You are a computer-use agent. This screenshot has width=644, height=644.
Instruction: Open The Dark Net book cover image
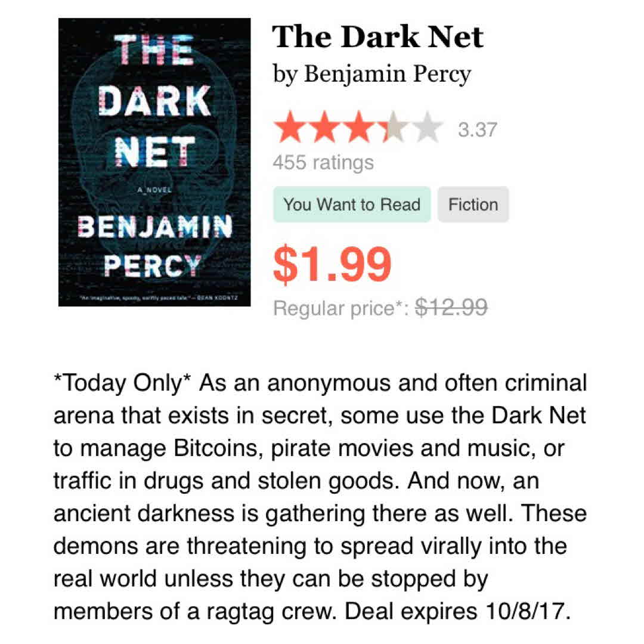[x=154, y=162]
